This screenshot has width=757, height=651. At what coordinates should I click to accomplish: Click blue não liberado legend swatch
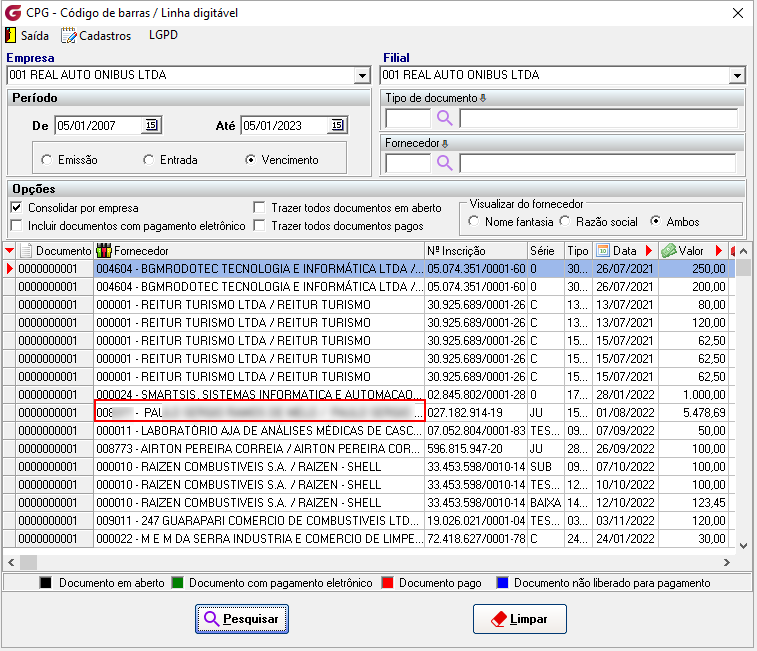pos(503,583)
